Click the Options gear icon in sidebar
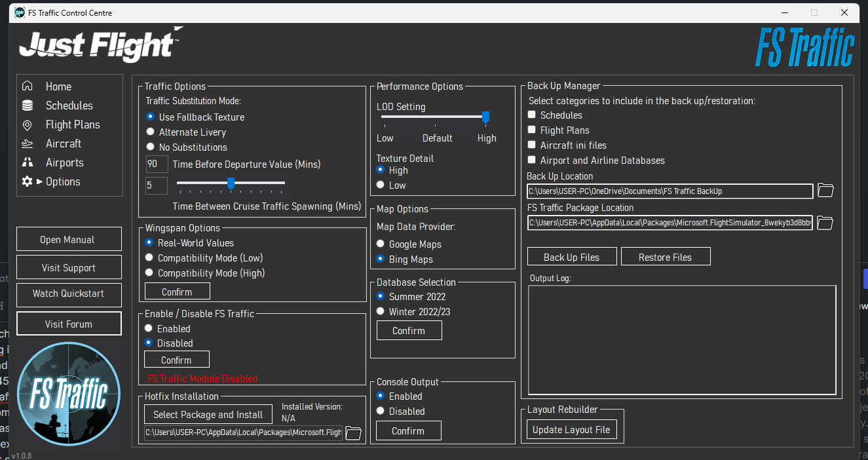This screenshot has height=460, width=868. click(27, 182)
